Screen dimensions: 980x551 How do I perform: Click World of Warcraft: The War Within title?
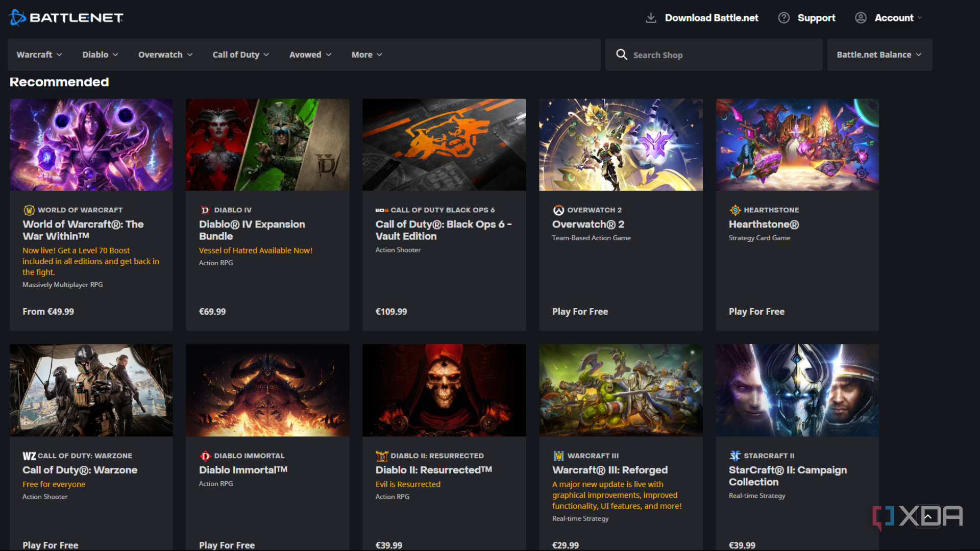click(83, 230)
